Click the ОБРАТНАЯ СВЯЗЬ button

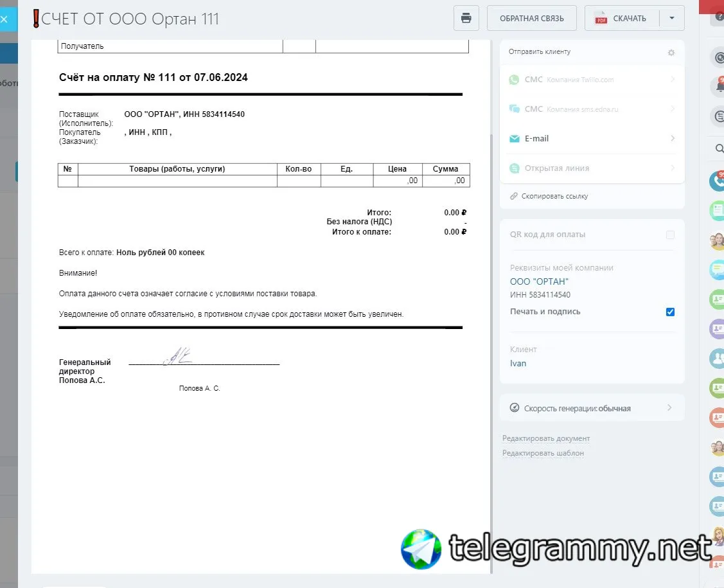pyautogui.click(x=531, y=18)
